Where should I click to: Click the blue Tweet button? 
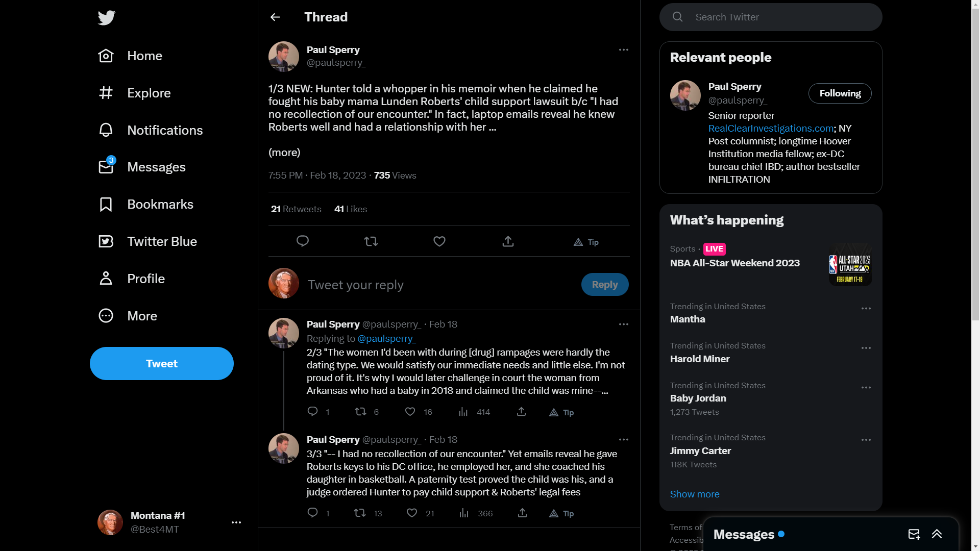click(162, 364)
